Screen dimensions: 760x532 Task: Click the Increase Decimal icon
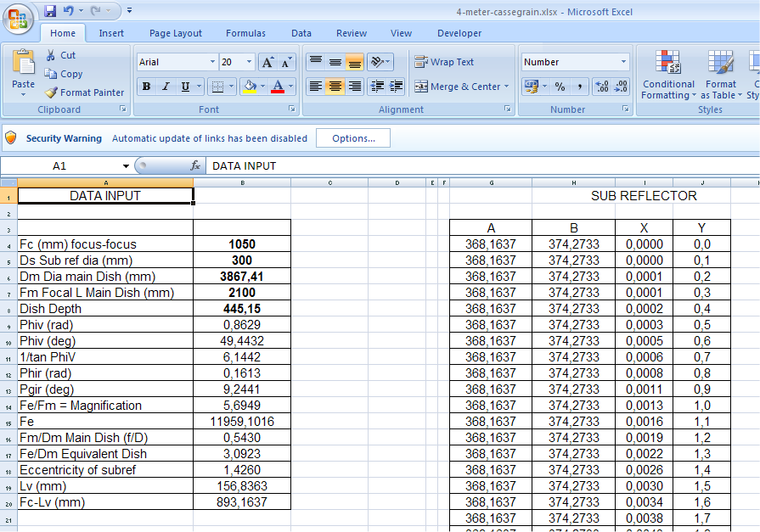coord(602,87)
